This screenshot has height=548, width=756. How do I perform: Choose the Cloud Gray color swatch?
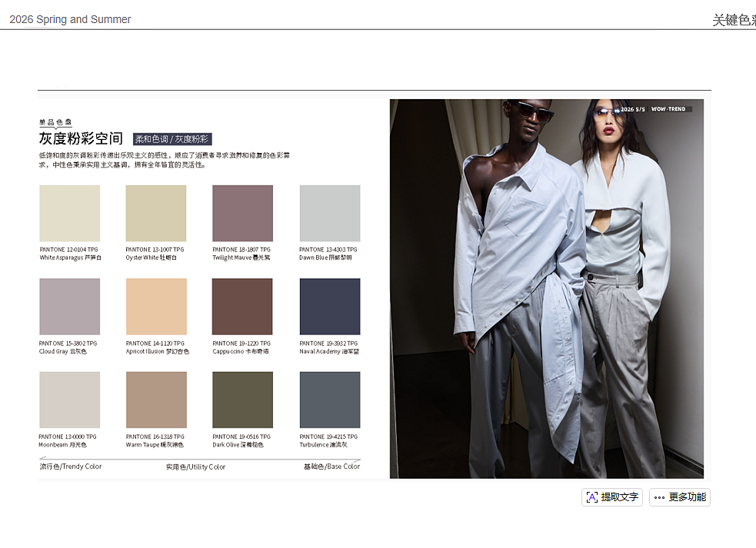70,307
